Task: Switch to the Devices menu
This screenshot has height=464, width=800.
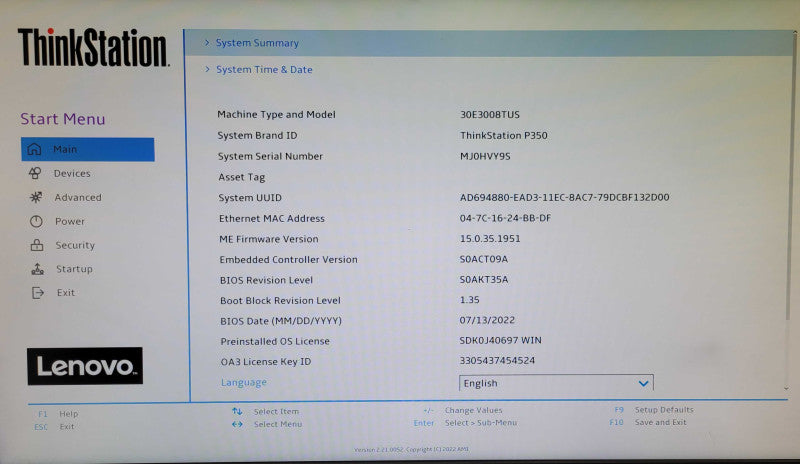Action: (x=72, y=173)
